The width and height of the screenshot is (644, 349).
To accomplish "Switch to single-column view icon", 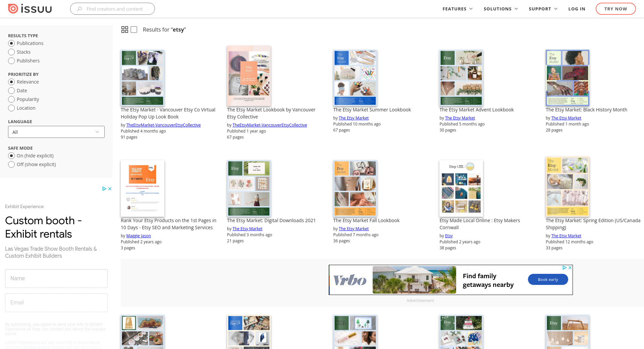I will (134, 30).
